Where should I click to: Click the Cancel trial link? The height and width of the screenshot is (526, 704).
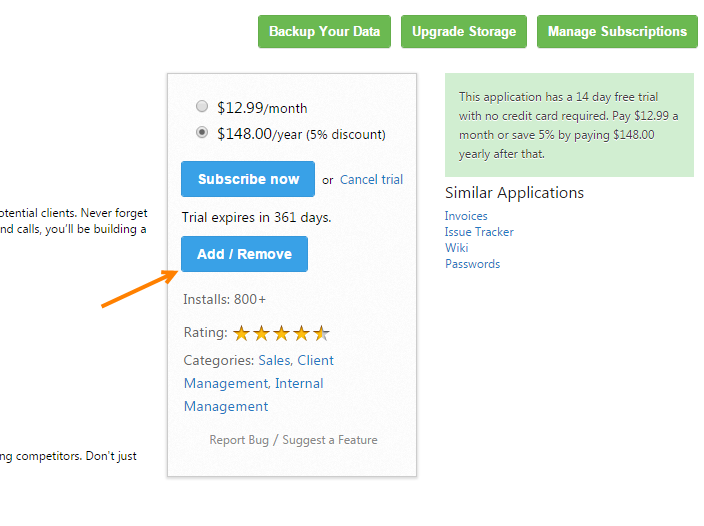click(371, 180)
